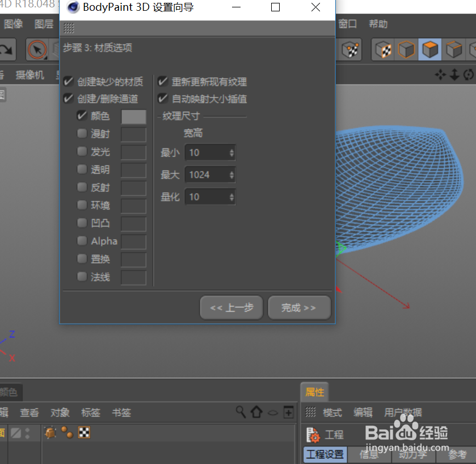Viewport: 476px width, 464px height.
Task: Click the attributes panel grip icon
Action: pyautogui.click(x=310, y=412)
